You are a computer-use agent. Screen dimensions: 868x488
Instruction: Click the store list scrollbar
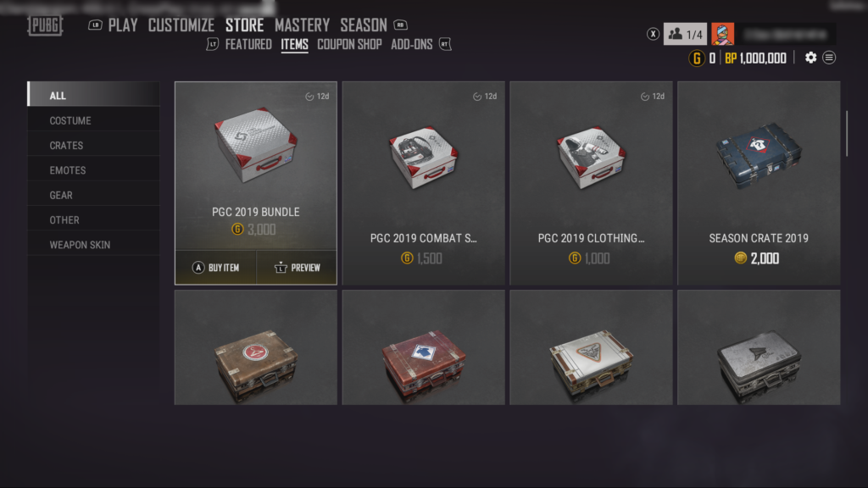click(847, 133)
